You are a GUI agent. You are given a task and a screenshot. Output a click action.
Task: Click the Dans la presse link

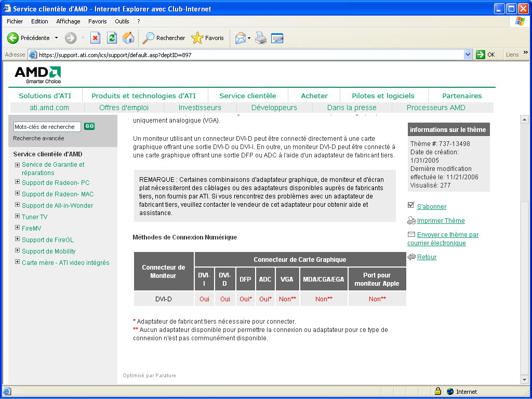(x=352, y=108)
